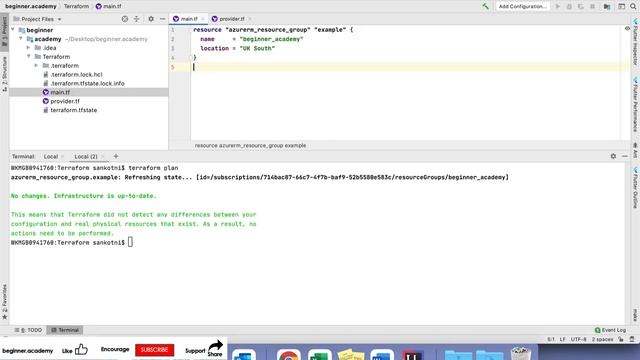Open the Terminal tool window button
This screenshot has height=360, width=640.
[65, 330]
